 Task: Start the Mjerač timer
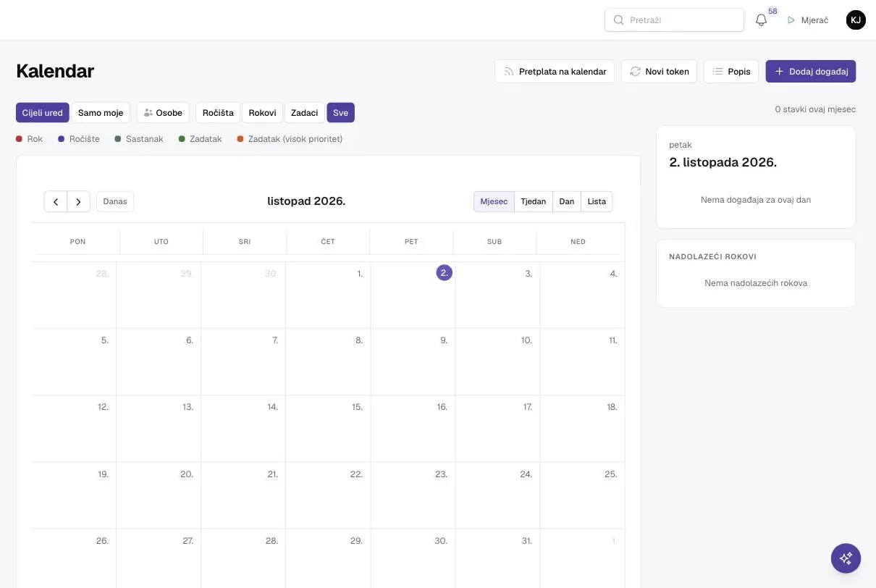pos(808,20)
